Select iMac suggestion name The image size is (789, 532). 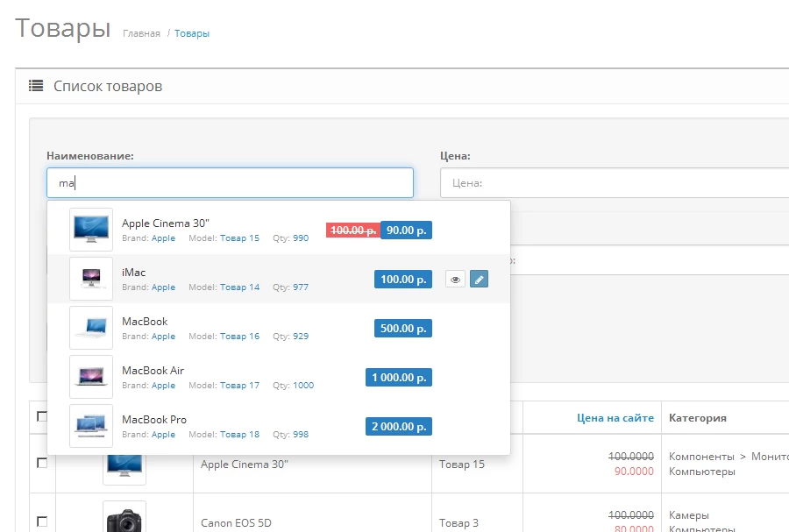coord(133,273)
